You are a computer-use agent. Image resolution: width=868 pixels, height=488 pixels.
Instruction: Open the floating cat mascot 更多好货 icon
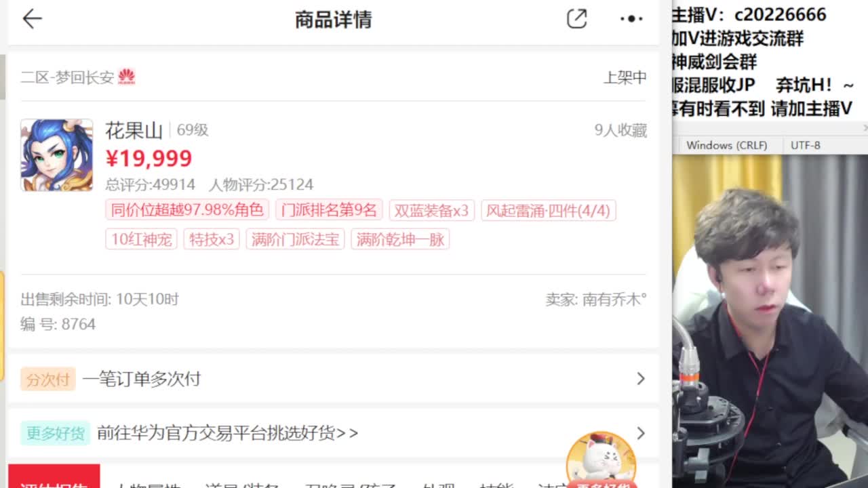point(601,460)
